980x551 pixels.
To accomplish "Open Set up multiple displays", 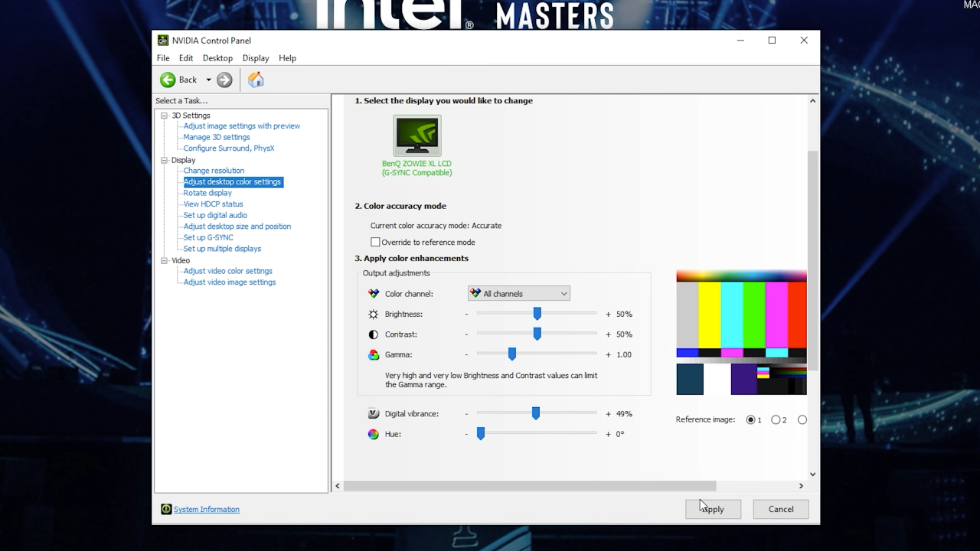I will point(222,249).
